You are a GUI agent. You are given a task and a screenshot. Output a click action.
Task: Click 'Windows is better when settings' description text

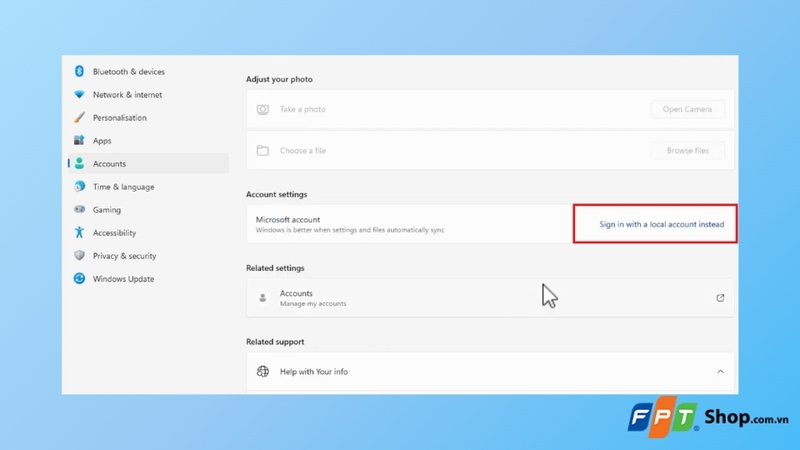pyautogui.click(x=350, y=230)
